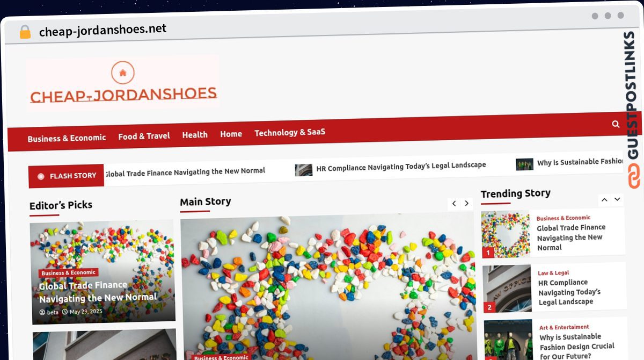The height and width of the screenshot is (360, 644).
Task: Select the Technology & SaaS menu item
Action: pos(290,132)
